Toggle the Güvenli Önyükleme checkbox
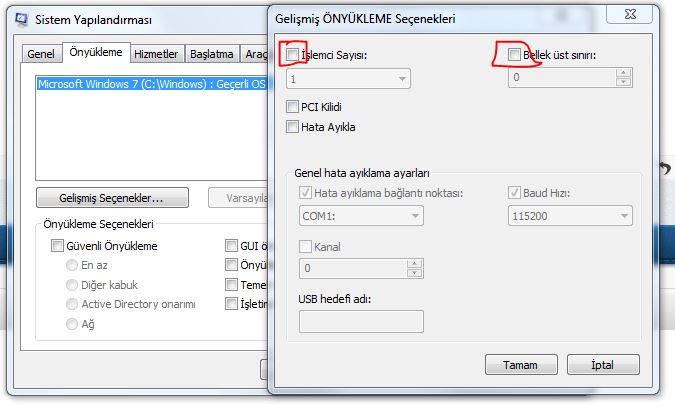This screenshot has width=675, height=406. (x=57, y=246)
